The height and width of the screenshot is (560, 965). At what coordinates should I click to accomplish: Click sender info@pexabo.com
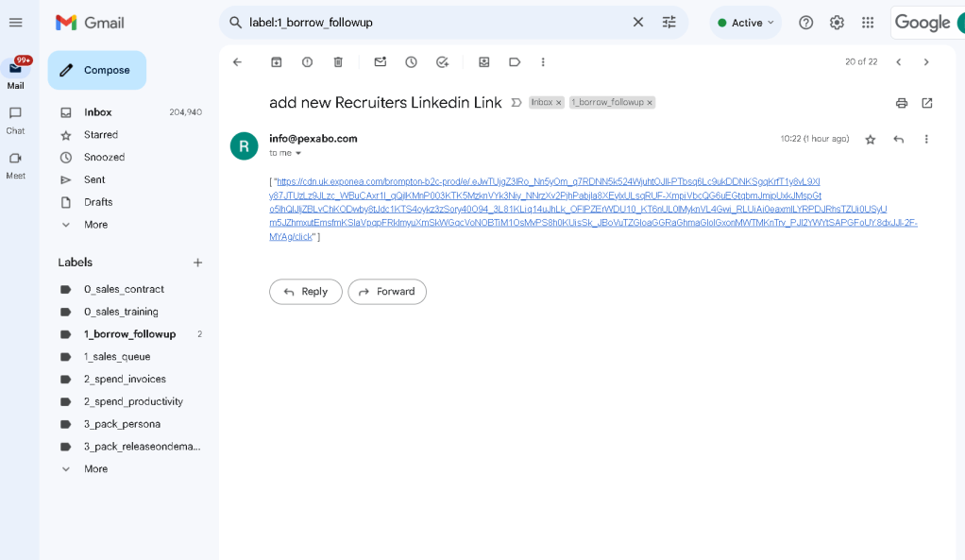pos(313,139)
